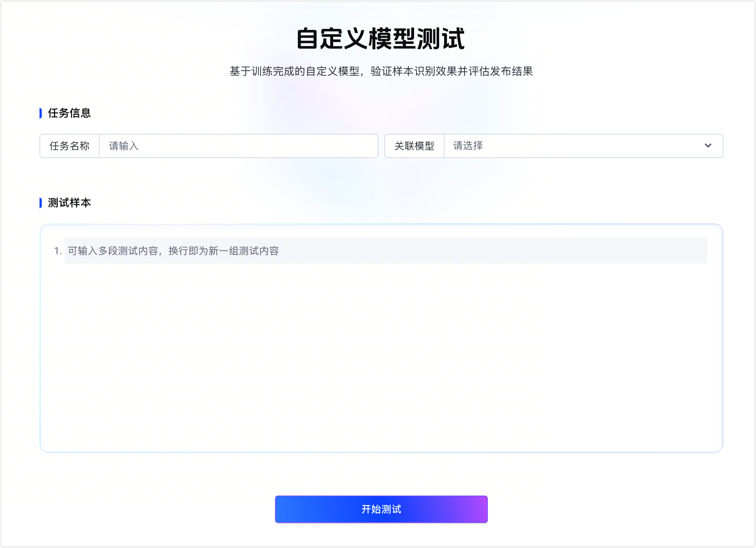
Task: Click the 开始测试 button
Action: (x=381, y=509)
